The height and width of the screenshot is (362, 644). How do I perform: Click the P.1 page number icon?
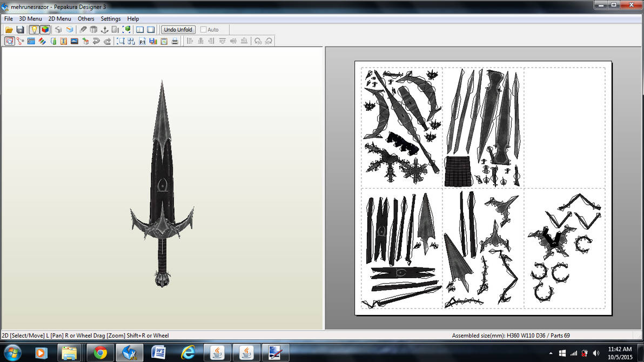[x=142, y=41]
